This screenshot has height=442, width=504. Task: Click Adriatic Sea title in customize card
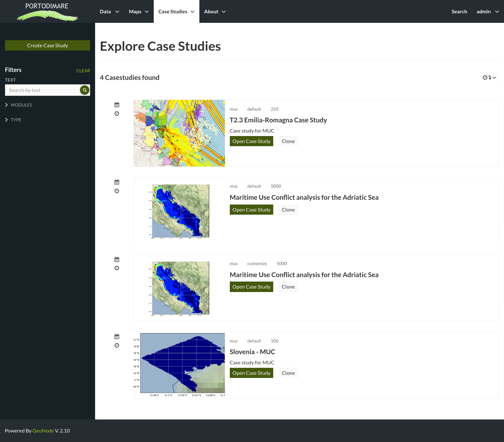pos(304,275)
